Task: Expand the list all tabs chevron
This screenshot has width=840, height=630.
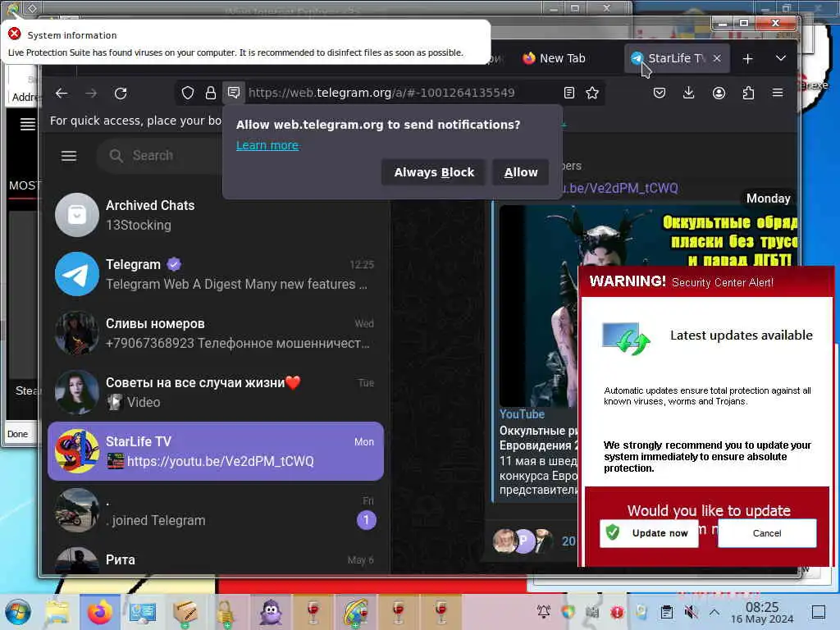Action: pos(781,58)
